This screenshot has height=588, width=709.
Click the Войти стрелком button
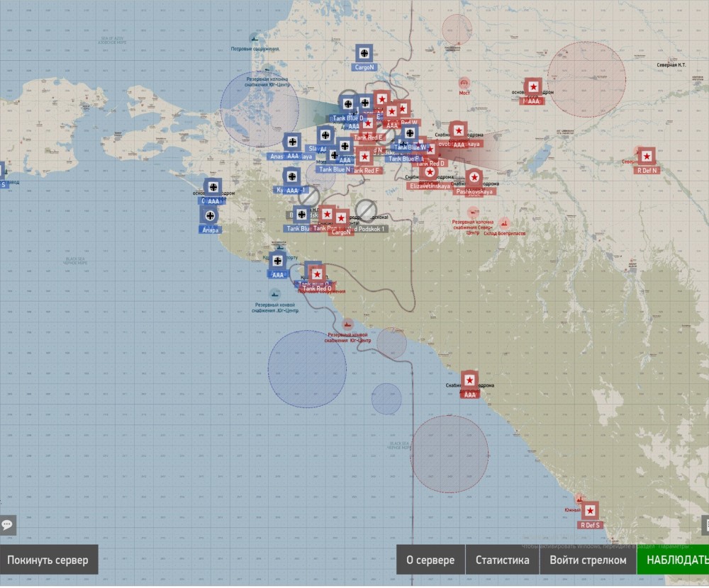(588, 560)
